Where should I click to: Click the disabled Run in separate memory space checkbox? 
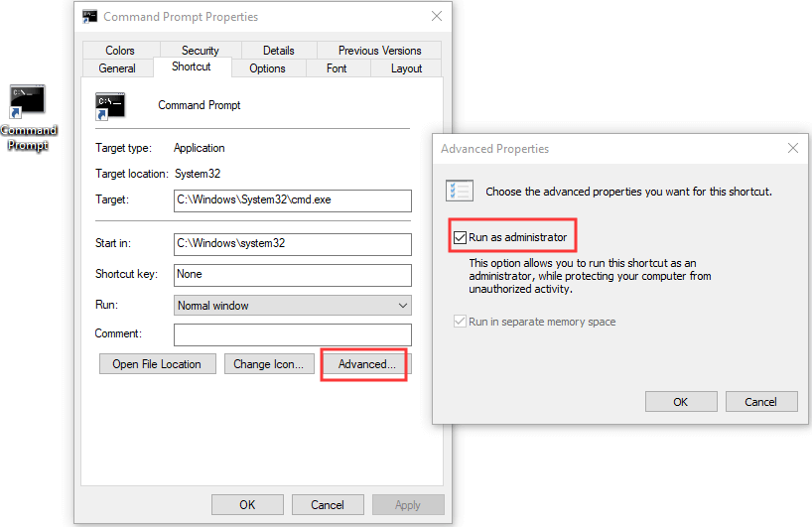(460, 322)
